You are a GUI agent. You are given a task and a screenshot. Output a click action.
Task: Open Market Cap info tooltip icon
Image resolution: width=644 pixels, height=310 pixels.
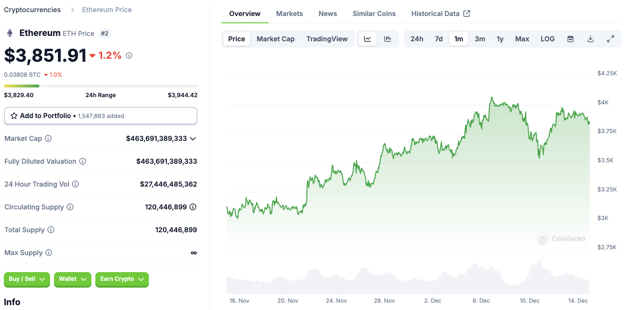(x=48, y=138)
